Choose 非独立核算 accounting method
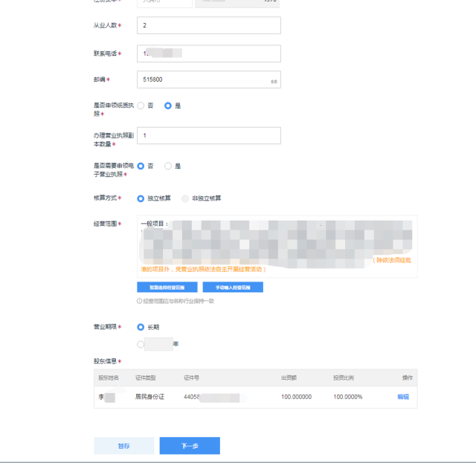476x463 pixels. [x=185, y=198]
